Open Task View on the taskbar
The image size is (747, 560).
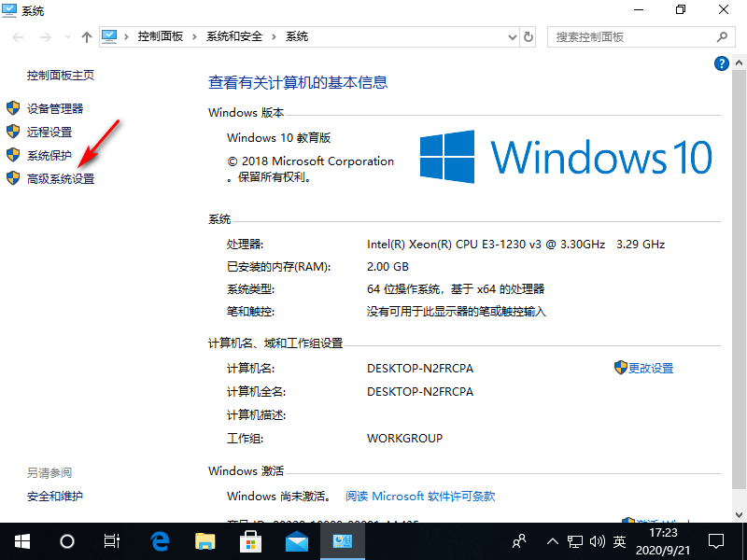(x=112, y=540)
